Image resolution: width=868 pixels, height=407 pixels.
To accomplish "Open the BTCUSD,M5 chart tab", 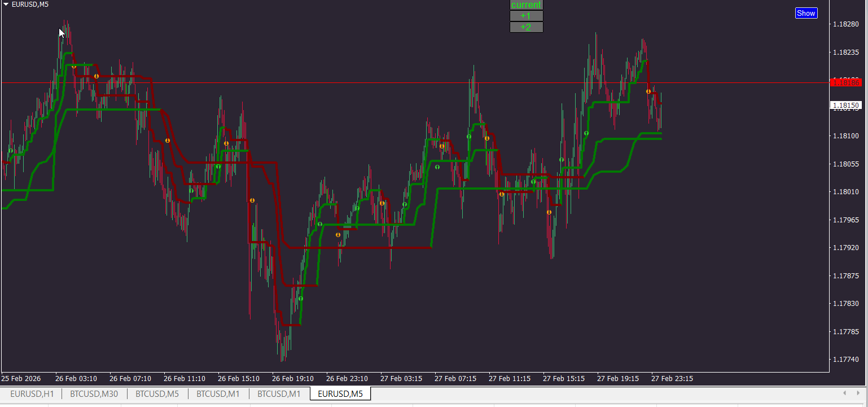I will click(157, 394).
